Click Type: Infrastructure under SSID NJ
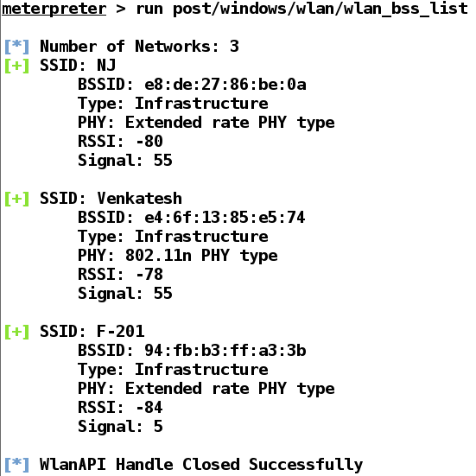Image resolution: width=476 pixels, height=476 pixels. (173, 104)
